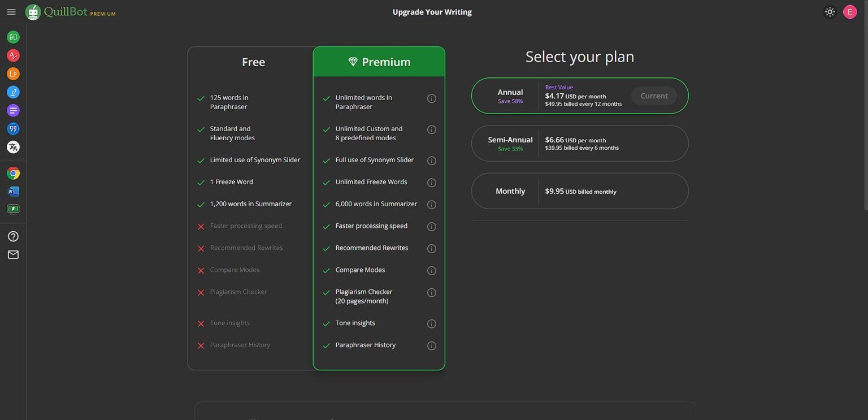The height and width of the screenshot is (420, 868).
Task: Open the user account avatar menu
Action: click(x=849, y=12)
